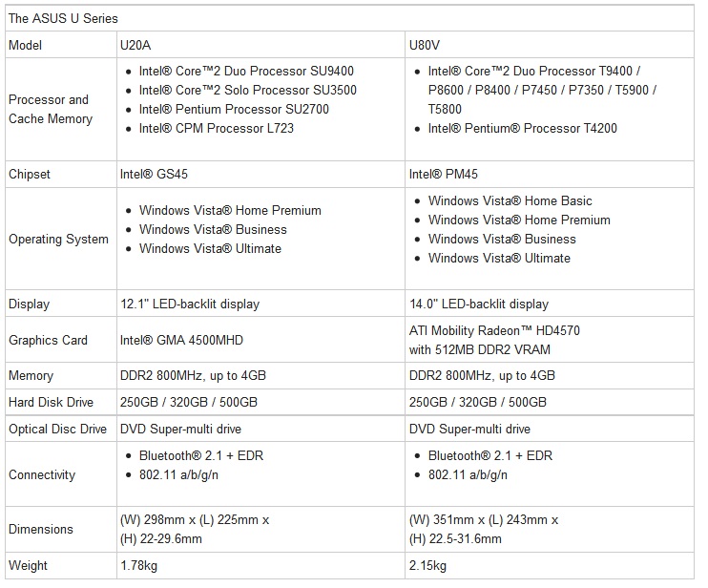The width and height of the screenshot is (708, 588).
Task: Click the Windows Vista Home Basic entry
Action: click(510, 200)
